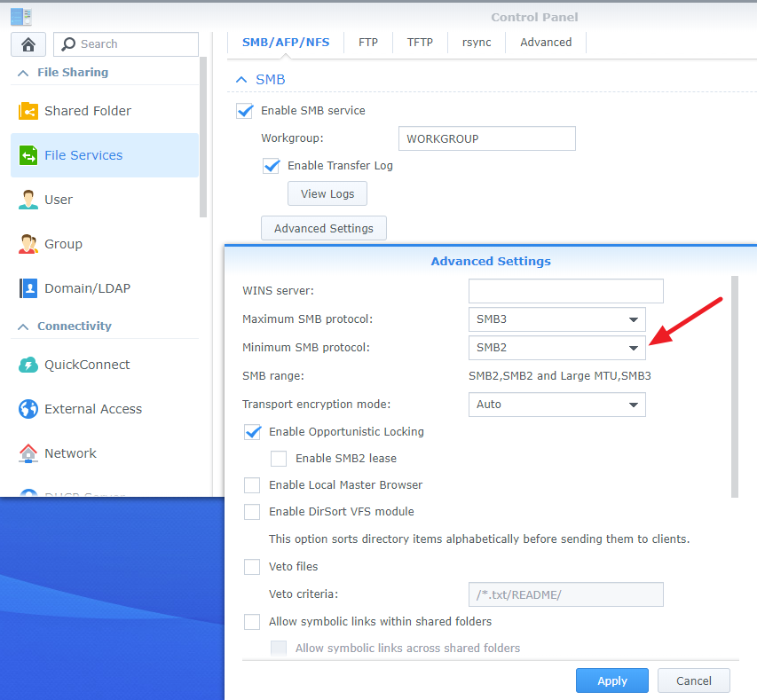Cancel the Advanced Settings dialog
Viewport: 757px width, 700px height.
[693, 680]
